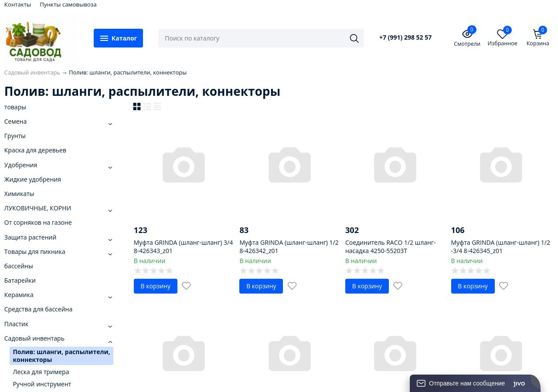Select the товары category at sidebar top
558x392 pixels.
point(15,107)
